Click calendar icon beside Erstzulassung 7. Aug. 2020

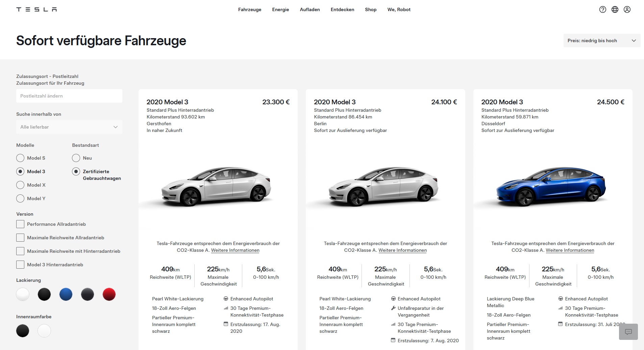pyautogui.click(x=393, y=340)
